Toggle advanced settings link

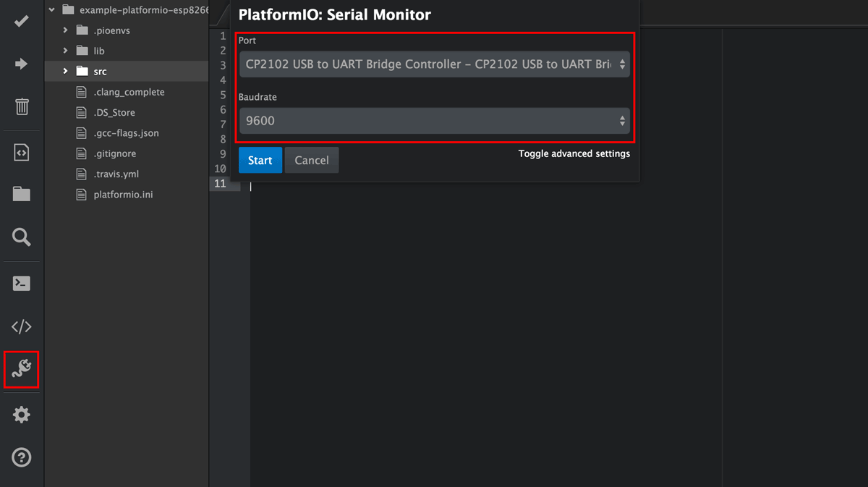pyautogui.click(x=574, y=153)
